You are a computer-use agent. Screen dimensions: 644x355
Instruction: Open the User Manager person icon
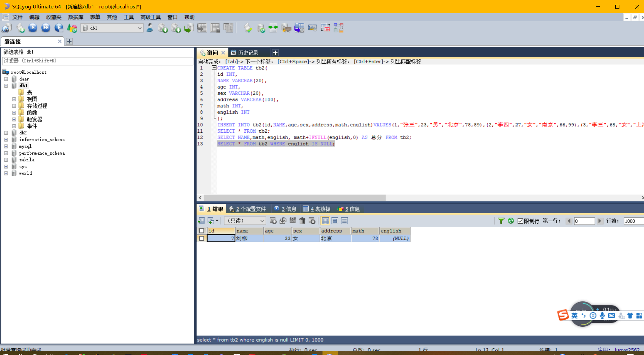(x=150, y=28)
